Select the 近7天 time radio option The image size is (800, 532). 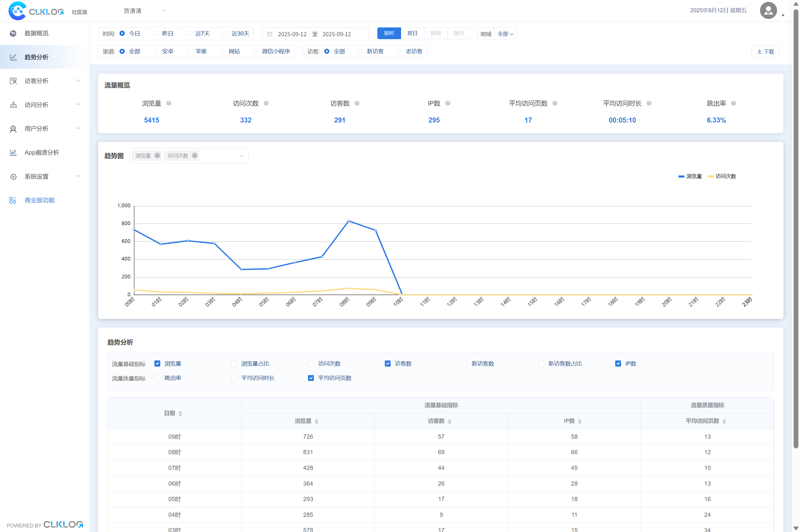(x=189, y=33)
